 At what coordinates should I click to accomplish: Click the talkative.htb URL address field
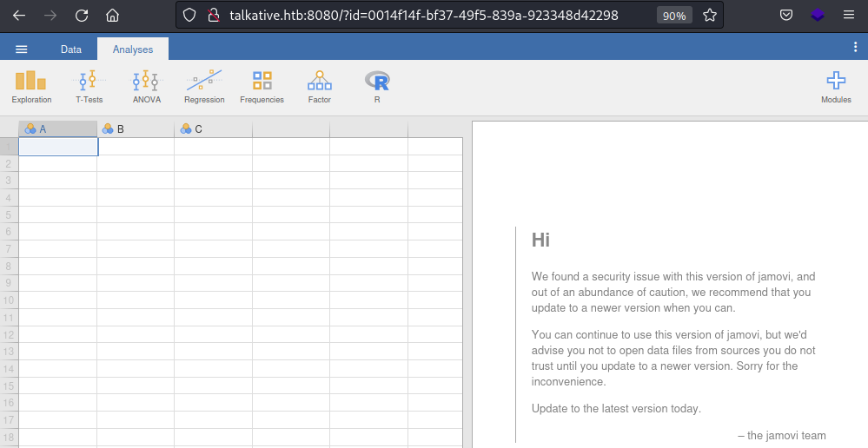pyautogui.click(x=423, y=16)
